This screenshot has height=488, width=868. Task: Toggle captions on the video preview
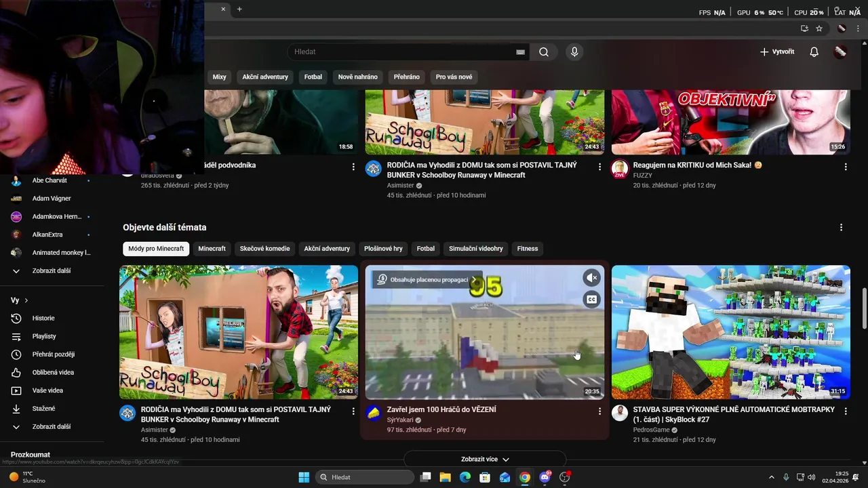[592, 299]
